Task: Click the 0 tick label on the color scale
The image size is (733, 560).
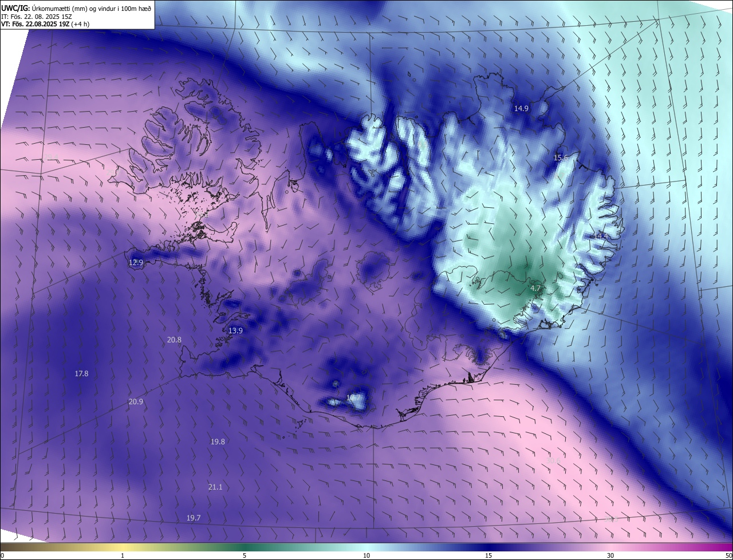Action: 2,555
